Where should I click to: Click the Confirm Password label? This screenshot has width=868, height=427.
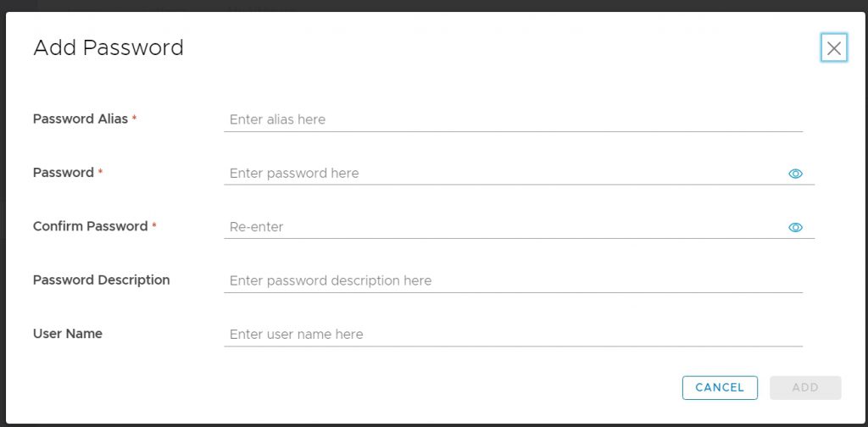[90, 226]
